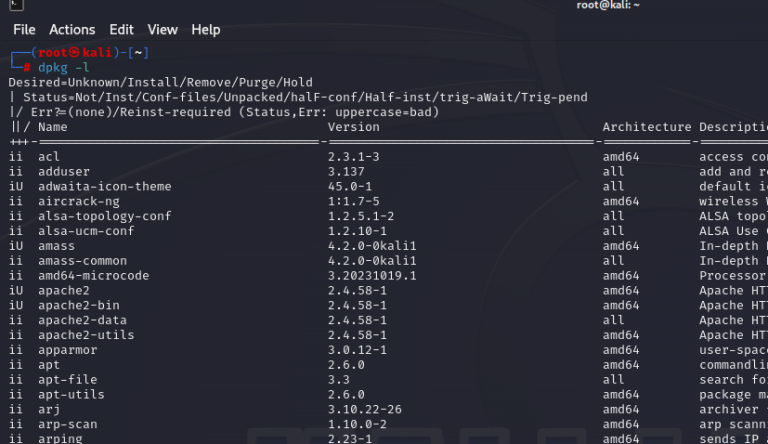Click the terminal icon in the title bar
This screenshot has height=444, width=768.
pyautogui.click(x=16, y=5)
